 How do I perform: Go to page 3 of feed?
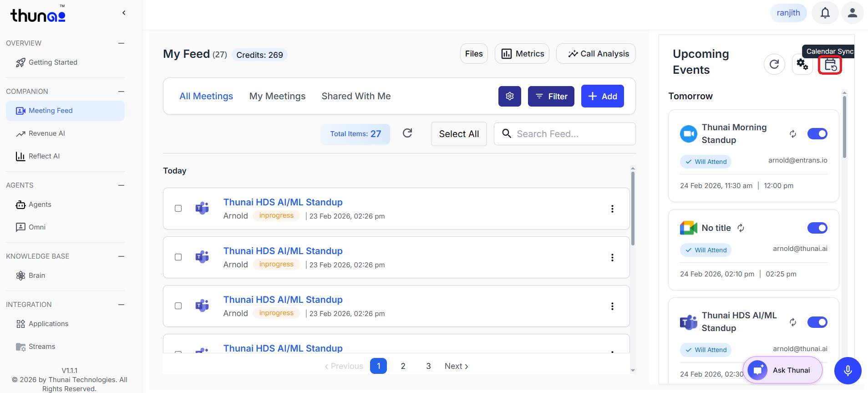click(x=428, y=366)
